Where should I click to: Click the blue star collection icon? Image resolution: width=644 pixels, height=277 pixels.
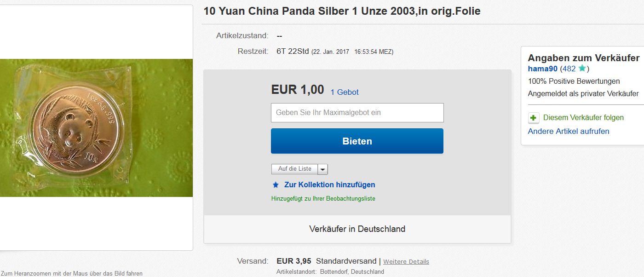pos(276,185)
